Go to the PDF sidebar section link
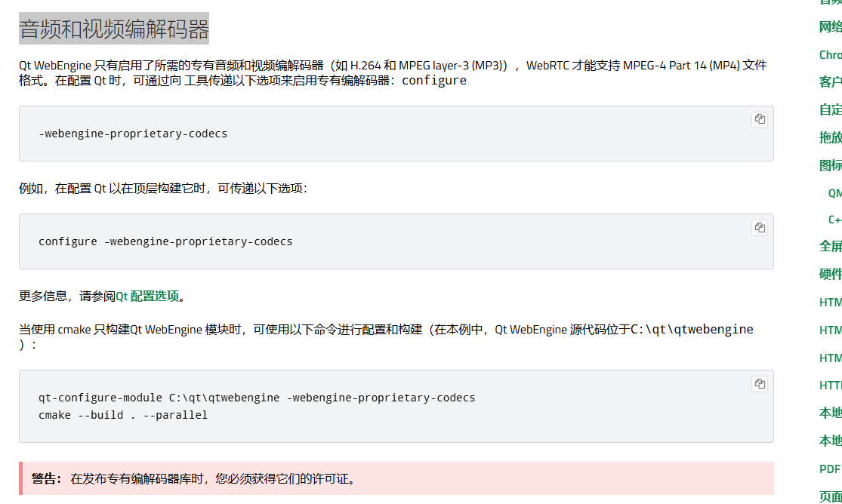Image resolution: width=842 pixels, height=504 pixels. coord(830,469)
